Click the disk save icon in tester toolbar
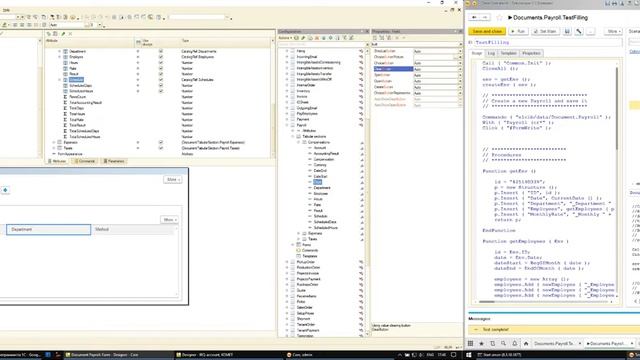The width and height of the screenshot is (640, 360). (567, 31)
